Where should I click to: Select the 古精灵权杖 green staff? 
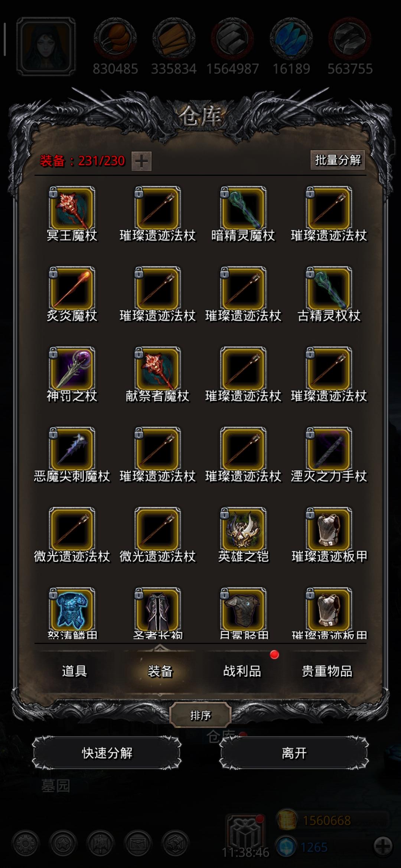click(329, 289)
